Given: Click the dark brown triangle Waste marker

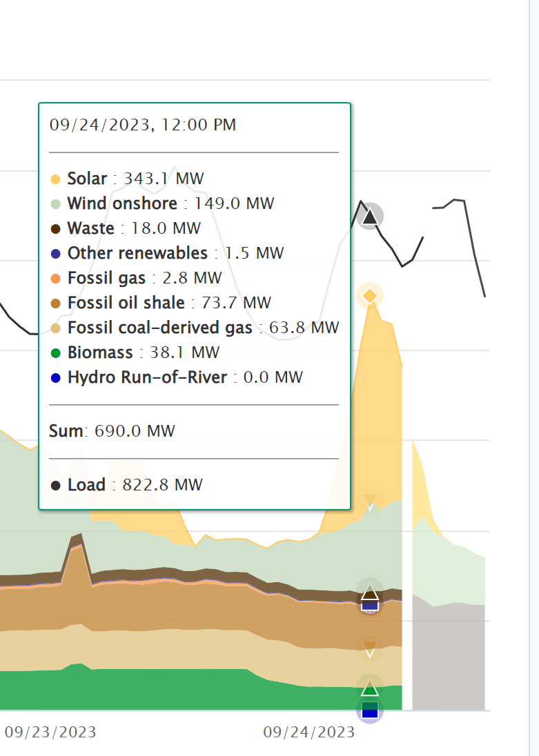Looking at the screenshot, I should click(370, 592).
